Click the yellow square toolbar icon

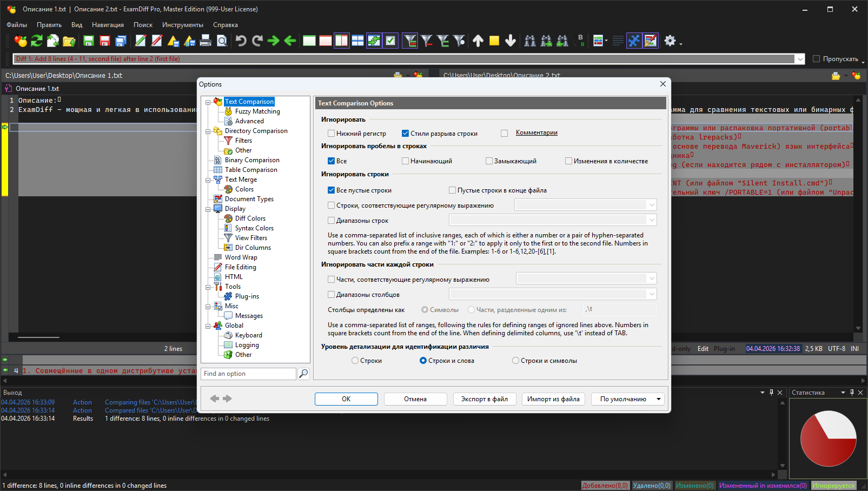(x=494, y=41)
